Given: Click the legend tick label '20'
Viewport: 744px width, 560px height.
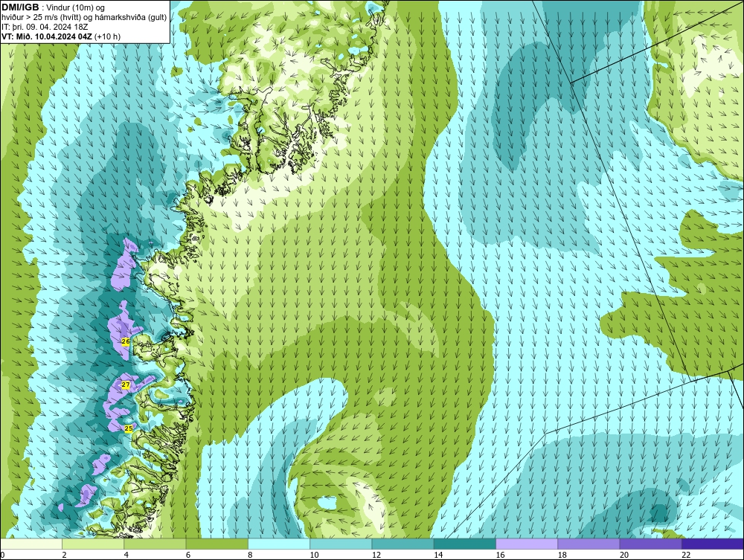Looking at the screenshot, I should point(624,556).
